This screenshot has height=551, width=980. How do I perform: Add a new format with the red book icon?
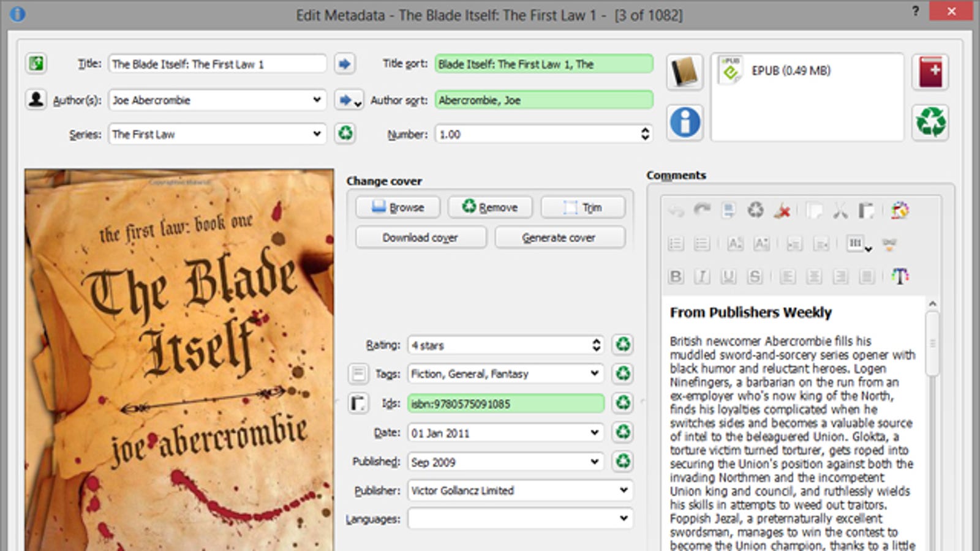click(x=930, y=72)
